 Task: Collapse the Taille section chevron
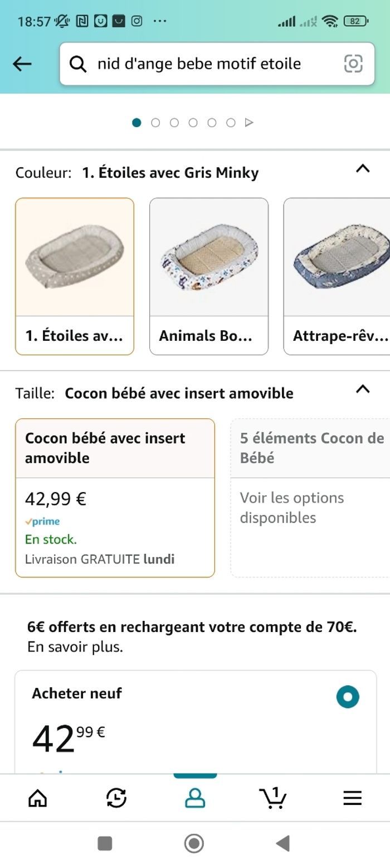click(363, 389)
